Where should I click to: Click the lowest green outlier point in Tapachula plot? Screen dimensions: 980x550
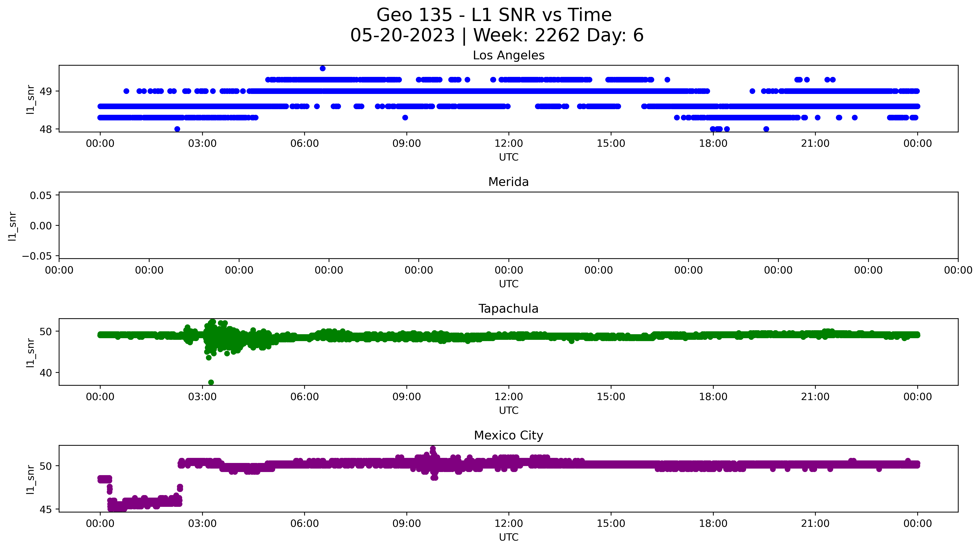tap(211, 382)
